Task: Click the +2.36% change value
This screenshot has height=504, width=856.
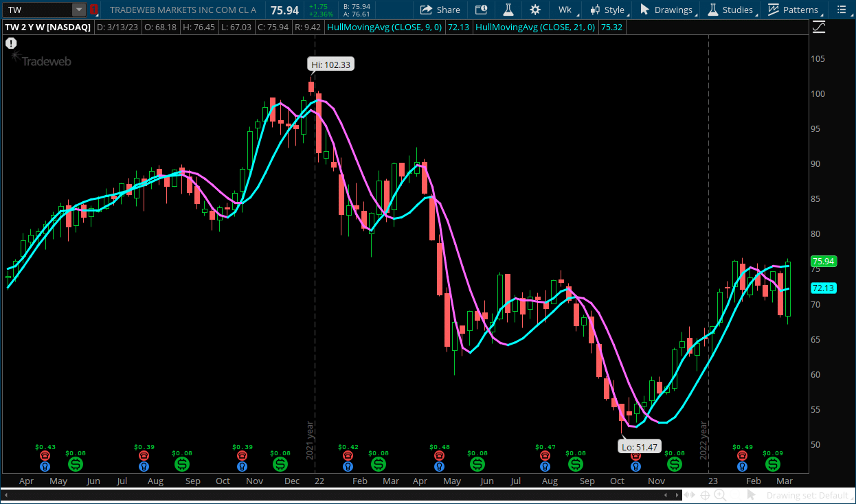Action: pyautogui.click(x=322, y=14)
